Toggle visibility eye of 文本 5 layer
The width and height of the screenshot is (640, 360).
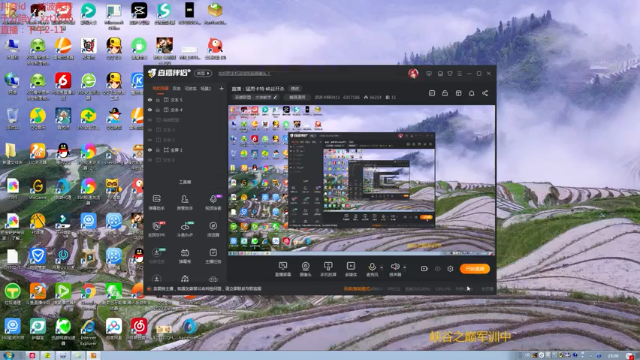point(150,100)
